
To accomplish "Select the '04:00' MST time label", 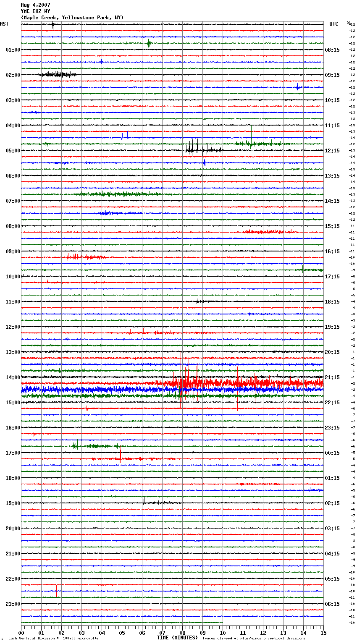I will pos(13,126).
